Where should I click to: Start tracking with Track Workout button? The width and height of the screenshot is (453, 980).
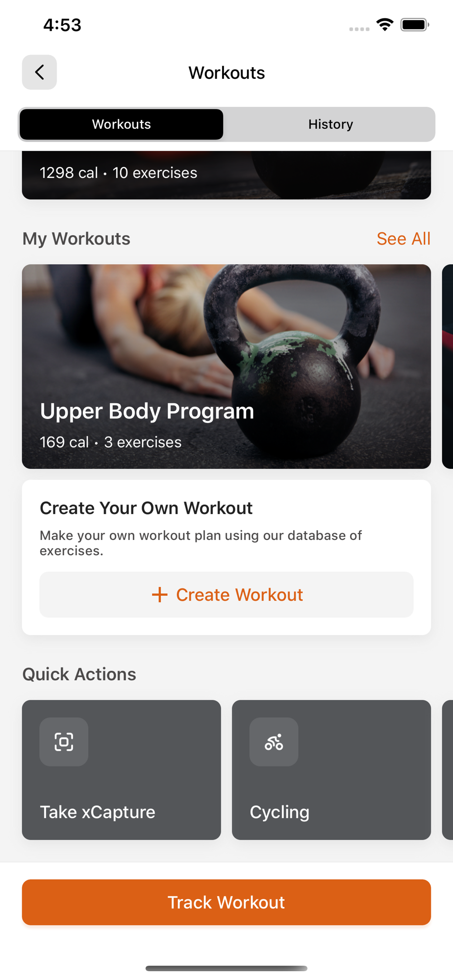[226, 902]
